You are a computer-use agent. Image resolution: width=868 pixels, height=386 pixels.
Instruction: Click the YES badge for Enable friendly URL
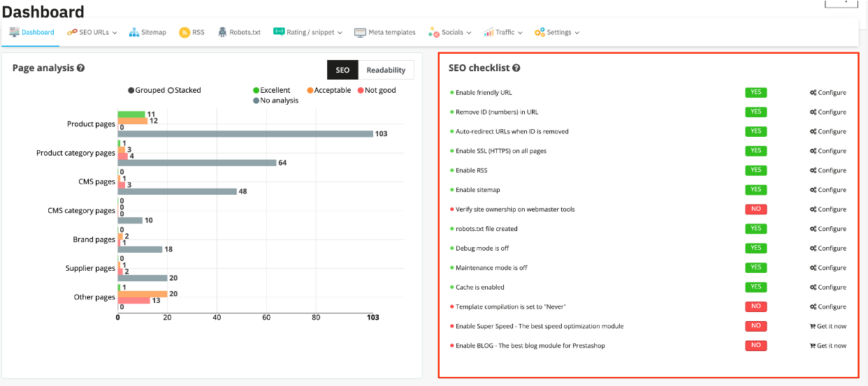(x=755, y=92)
